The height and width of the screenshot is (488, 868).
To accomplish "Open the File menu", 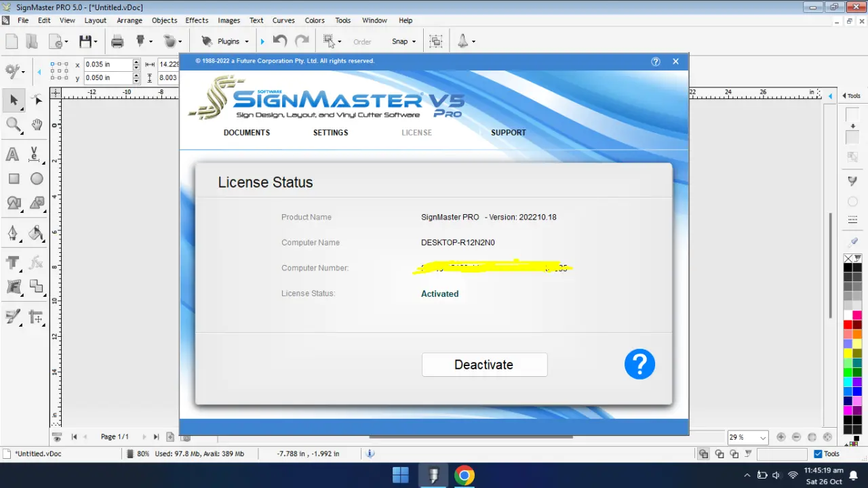I will coord(23,20).
